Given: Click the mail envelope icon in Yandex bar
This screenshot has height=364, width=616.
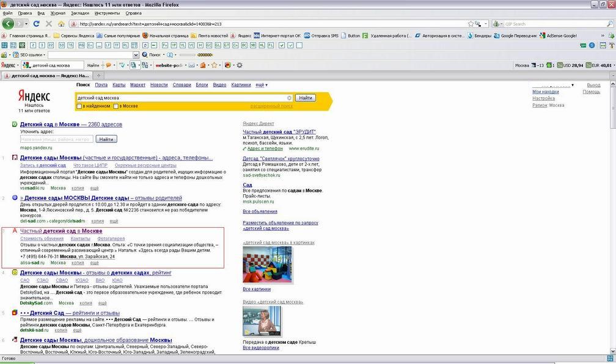Looking at the screenshot, I should pyautogui.click(x=191, y=65).
